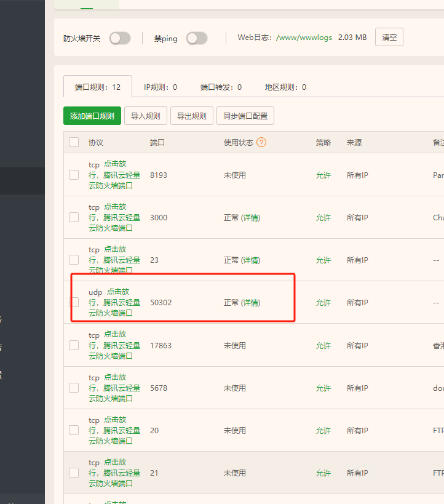
Task: Click Tencent firewall release link for port 50302
Action: [114, 302]
